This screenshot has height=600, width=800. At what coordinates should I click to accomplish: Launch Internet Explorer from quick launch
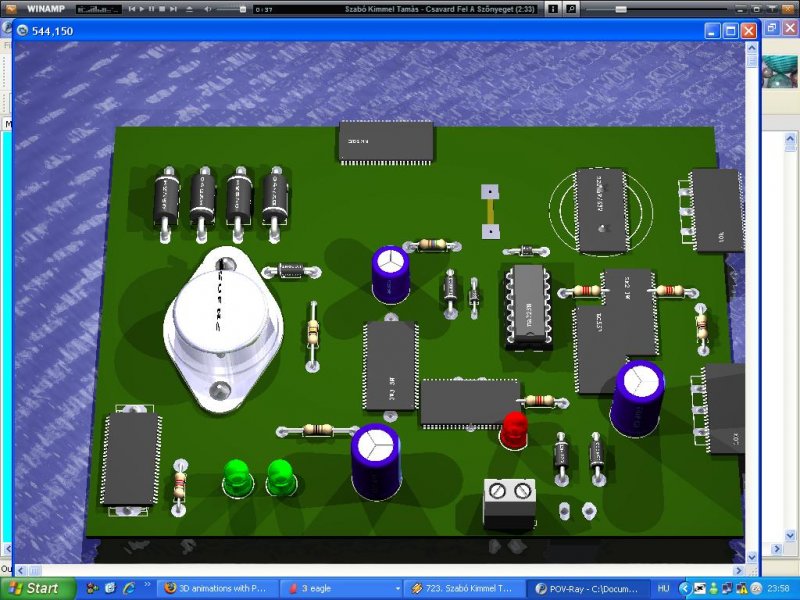tap(129, 588)
